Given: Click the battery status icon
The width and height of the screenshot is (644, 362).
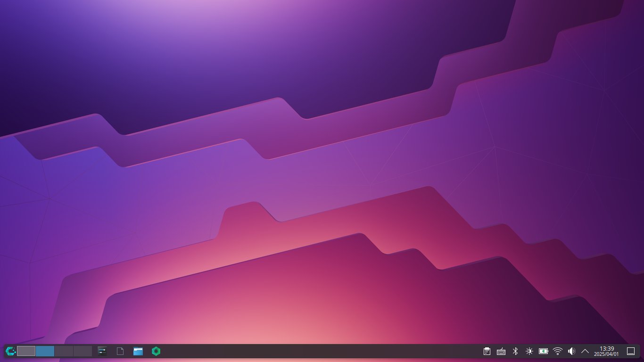Looking at the screenshot, I should [x=544, y=351].
